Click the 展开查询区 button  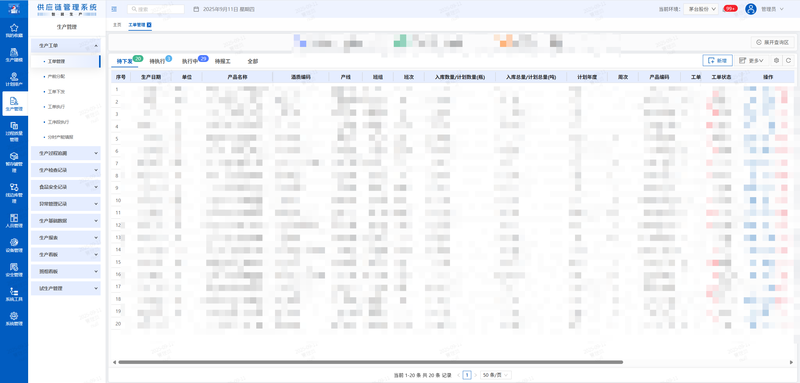click(772, 42)
